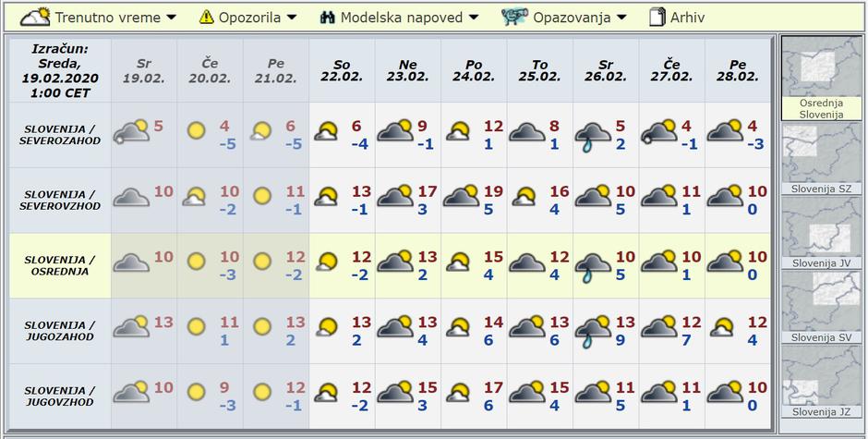
Task: Click rain icon for Severozahod on Sr 26.02.
Action: tap(594, 135)
